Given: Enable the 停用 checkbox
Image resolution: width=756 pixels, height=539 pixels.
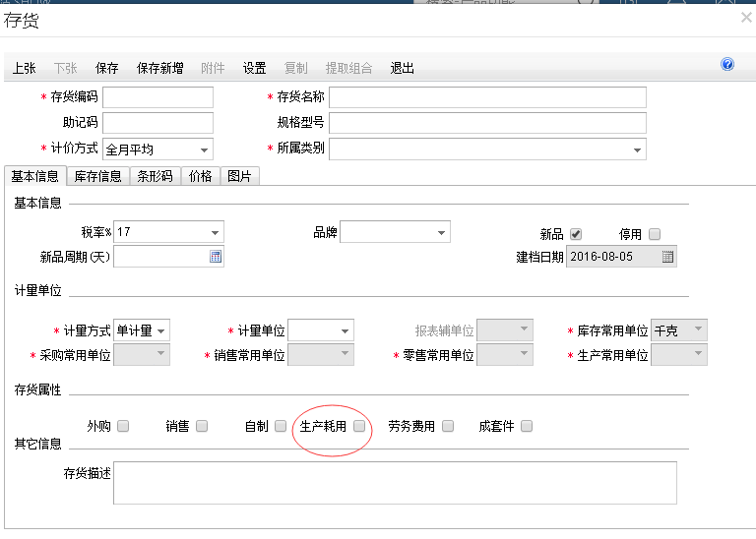Looking at the screenshot, I should click(x=655, y=234).
